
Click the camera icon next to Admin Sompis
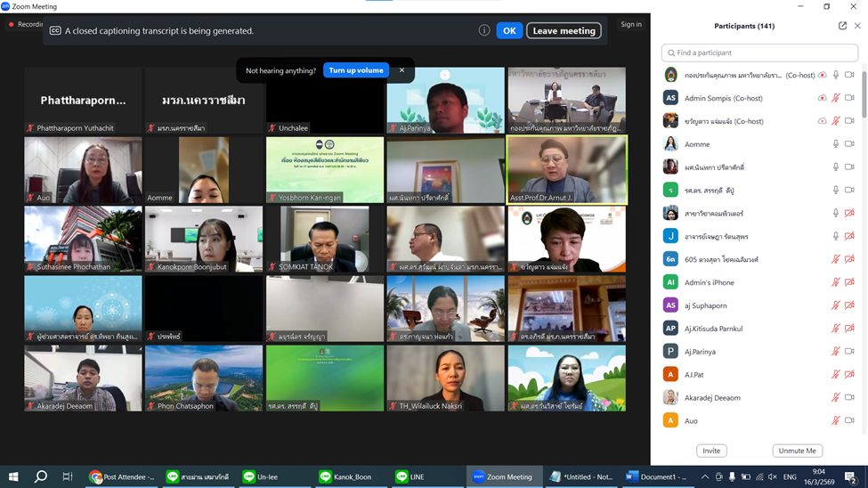(x=849, y=98)
